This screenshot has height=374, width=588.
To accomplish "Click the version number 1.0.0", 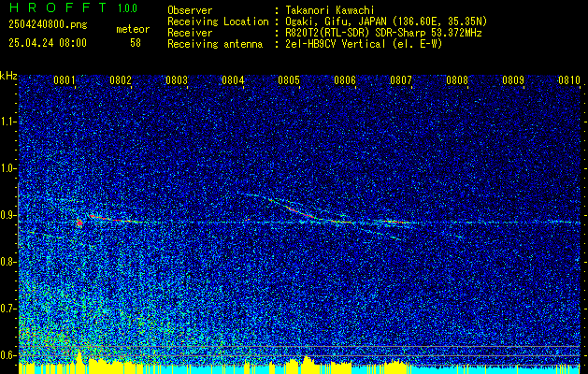I will [127, 8].
